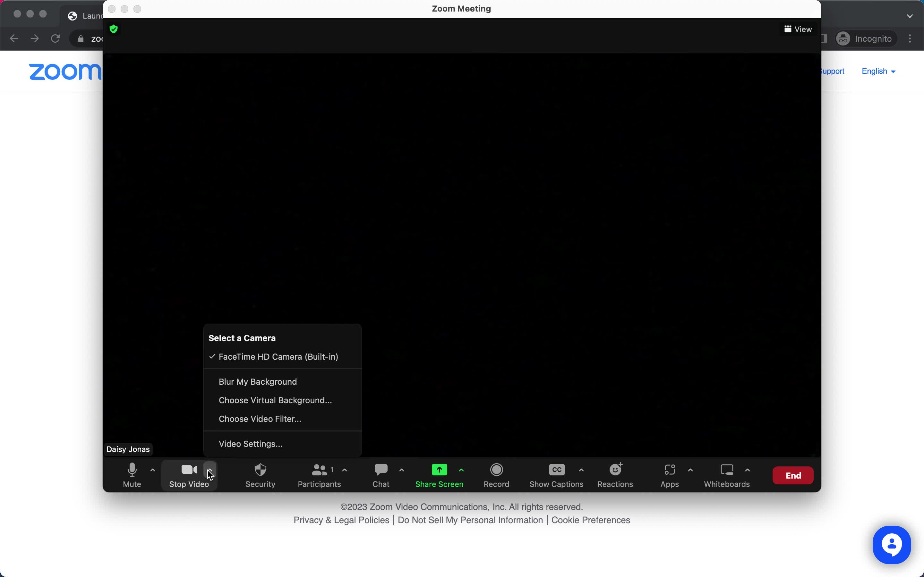Toggle Blur My Background option
The height and width of the screenshot is (577, 924).
pos(257,381)
